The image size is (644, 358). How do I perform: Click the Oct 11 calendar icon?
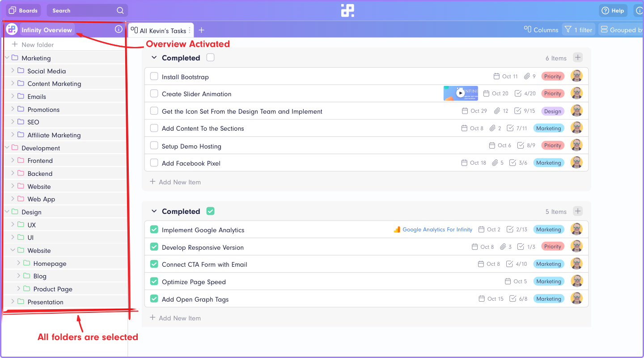496,77
